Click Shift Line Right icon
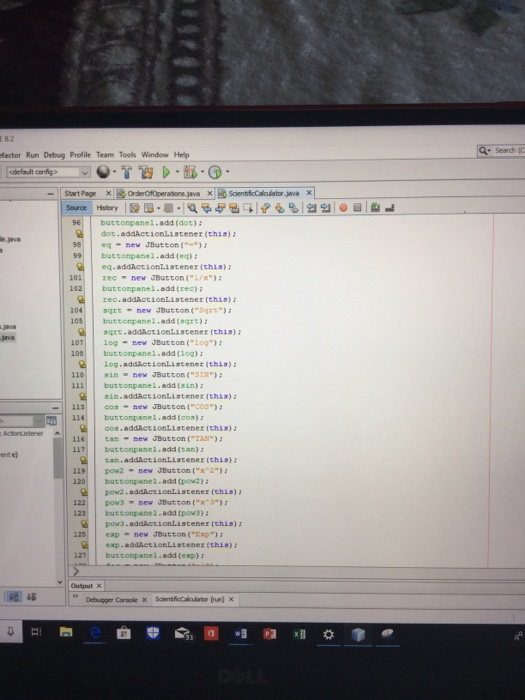 (325, 208)
